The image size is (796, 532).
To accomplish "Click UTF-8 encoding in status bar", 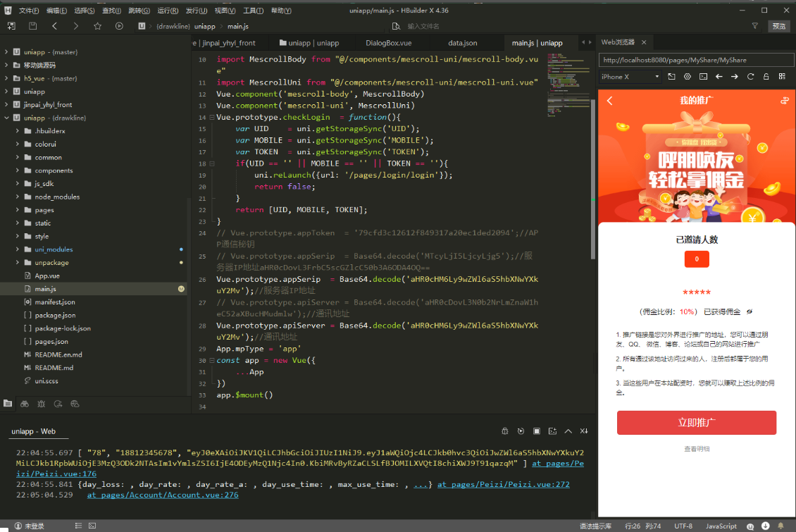I will [x=683, y=526].
